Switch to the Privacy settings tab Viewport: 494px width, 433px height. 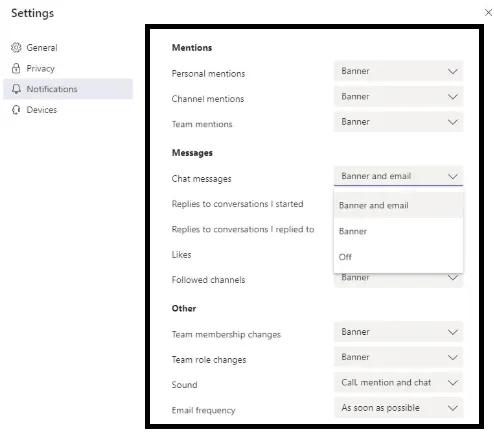[x=68, y=68]
